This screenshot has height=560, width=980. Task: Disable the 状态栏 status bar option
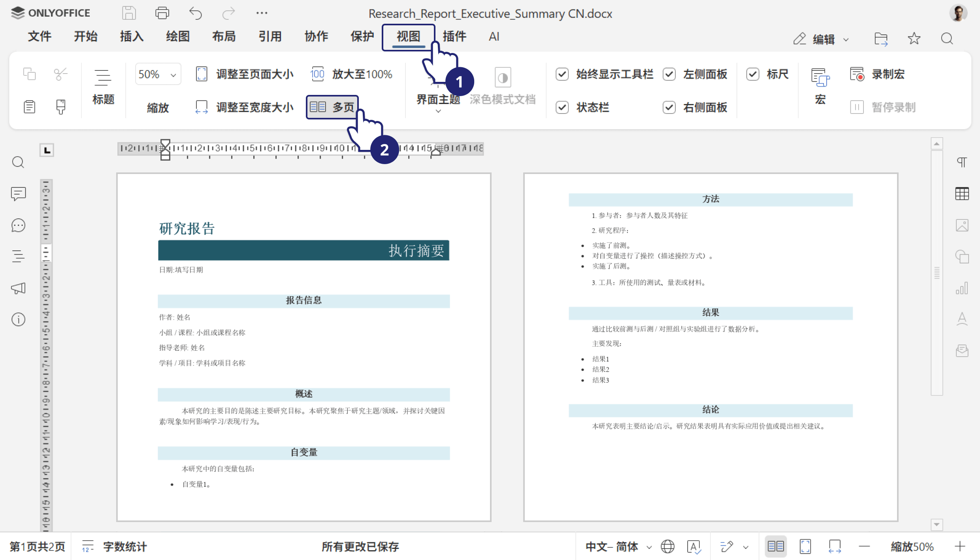pos(562,107)
